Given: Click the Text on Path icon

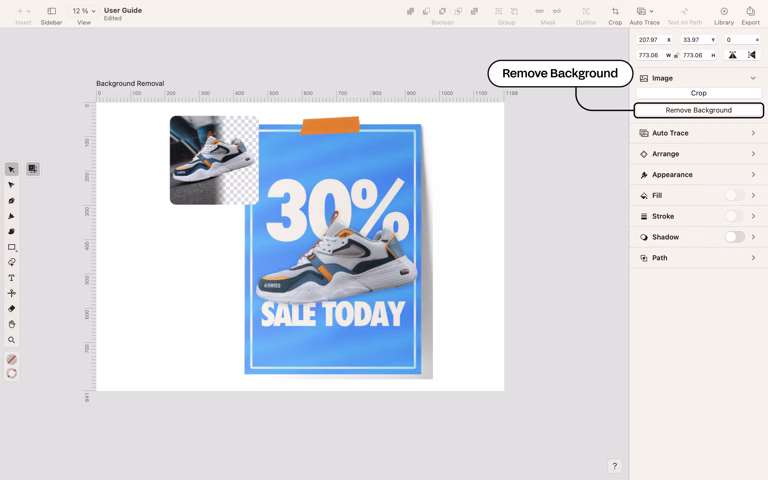Looking at the screenshot, I should click(685, 11).
